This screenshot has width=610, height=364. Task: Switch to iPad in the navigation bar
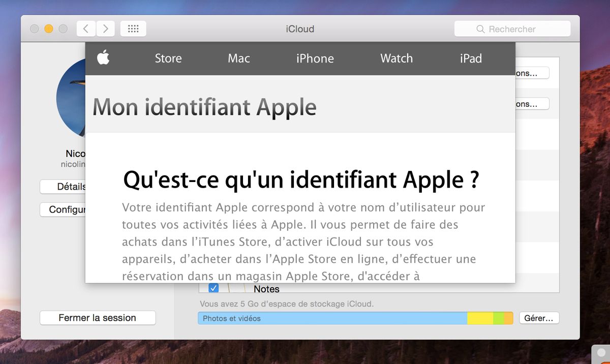(x=471, y=58)
